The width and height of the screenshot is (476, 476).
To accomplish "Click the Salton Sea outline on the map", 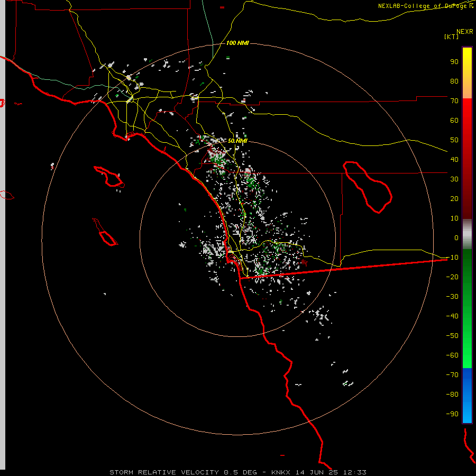I will click(x=368, y=187).
